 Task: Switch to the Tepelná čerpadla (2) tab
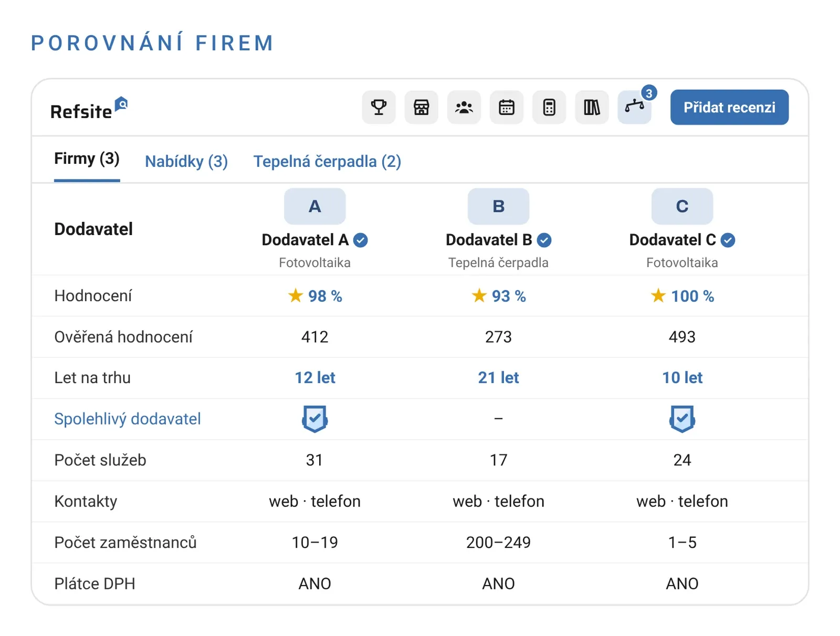point(327,161)
